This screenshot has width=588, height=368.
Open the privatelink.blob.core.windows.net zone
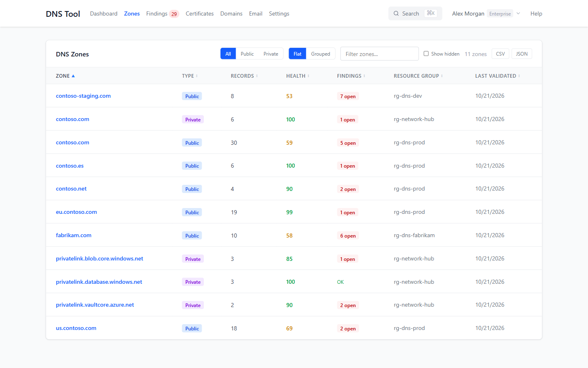point(100,258)
